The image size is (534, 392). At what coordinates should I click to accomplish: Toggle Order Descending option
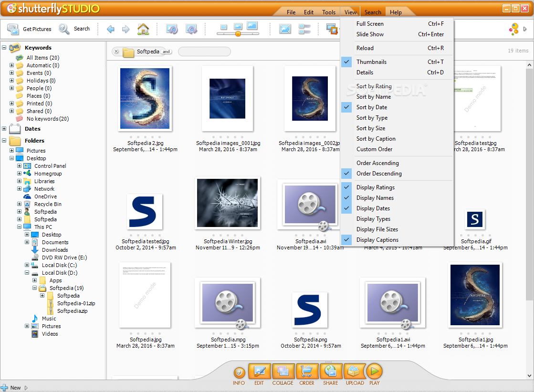click(x=397, y=174)
